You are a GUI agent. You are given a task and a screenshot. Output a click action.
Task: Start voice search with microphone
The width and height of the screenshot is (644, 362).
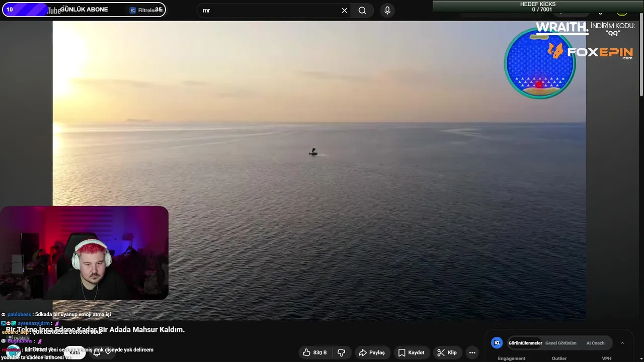tap(387, 11)
